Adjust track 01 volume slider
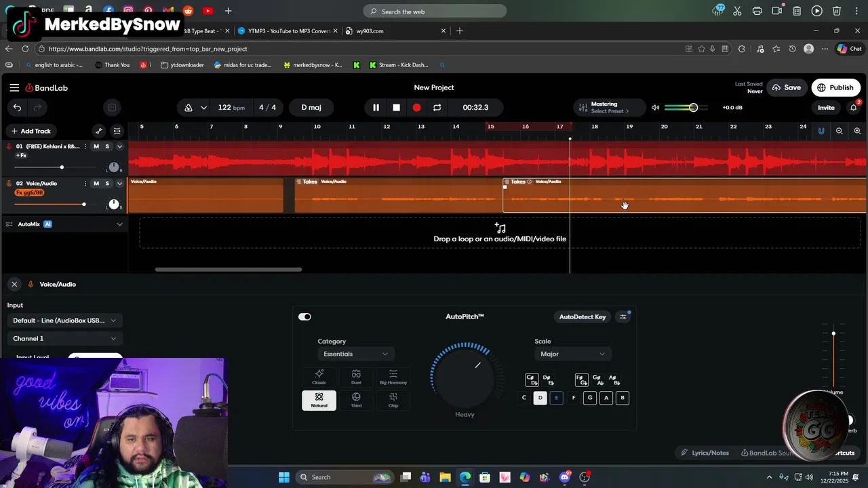868x488 pixels. [62, 167]
